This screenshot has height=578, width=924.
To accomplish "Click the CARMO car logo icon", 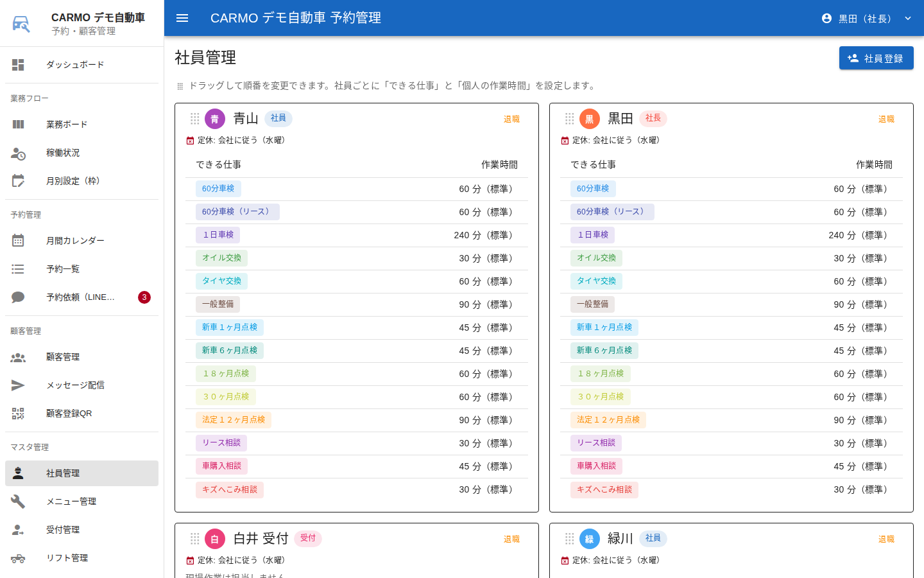I will click(x=21, y=24).
